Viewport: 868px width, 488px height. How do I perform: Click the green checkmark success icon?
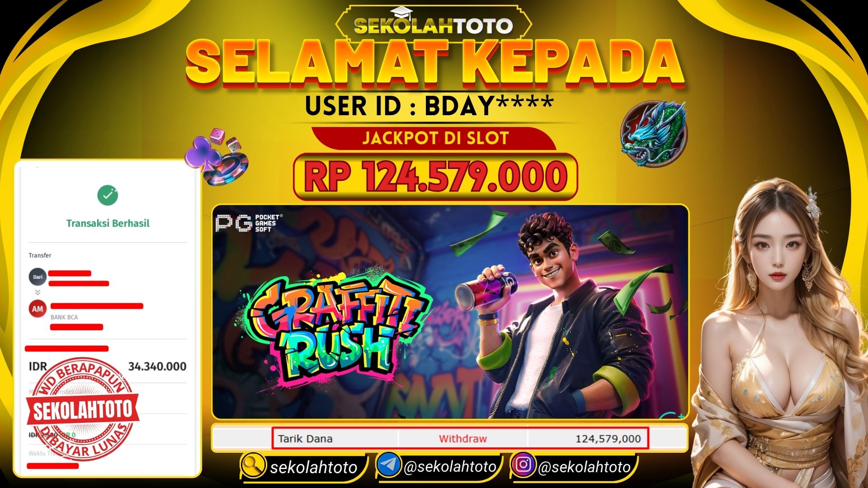[x=108, y=195]
